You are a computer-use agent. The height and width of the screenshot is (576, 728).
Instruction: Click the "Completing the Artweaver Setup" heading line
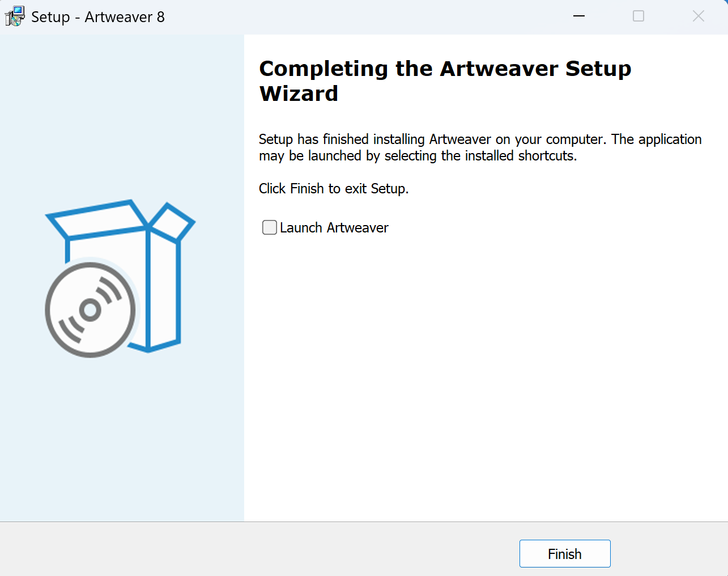[x=445, y=69]
